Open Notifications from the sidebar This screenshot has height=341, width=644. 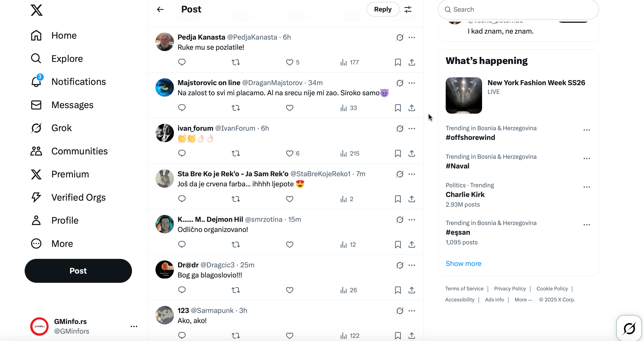pyautogui.click(x=78, y=82)
